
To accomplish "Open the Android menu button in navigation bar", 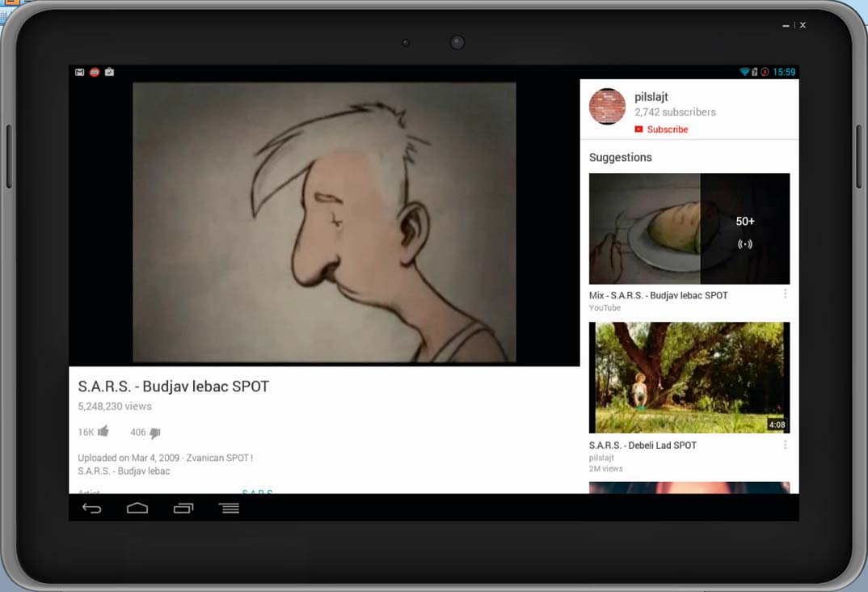I will [x=230, y=508].
